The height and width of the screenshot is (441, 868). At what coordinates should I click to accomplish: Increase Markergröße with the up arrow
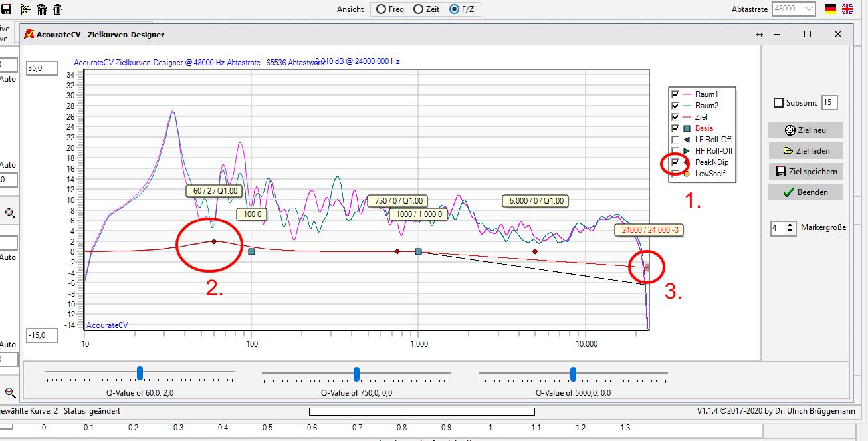coord(790,225)
